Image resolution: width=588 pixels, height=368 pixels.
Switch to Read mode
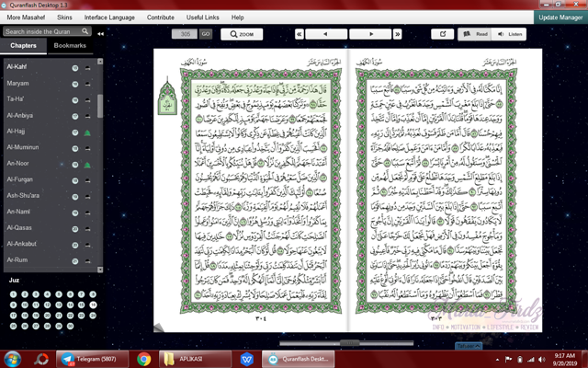(475, 34)
